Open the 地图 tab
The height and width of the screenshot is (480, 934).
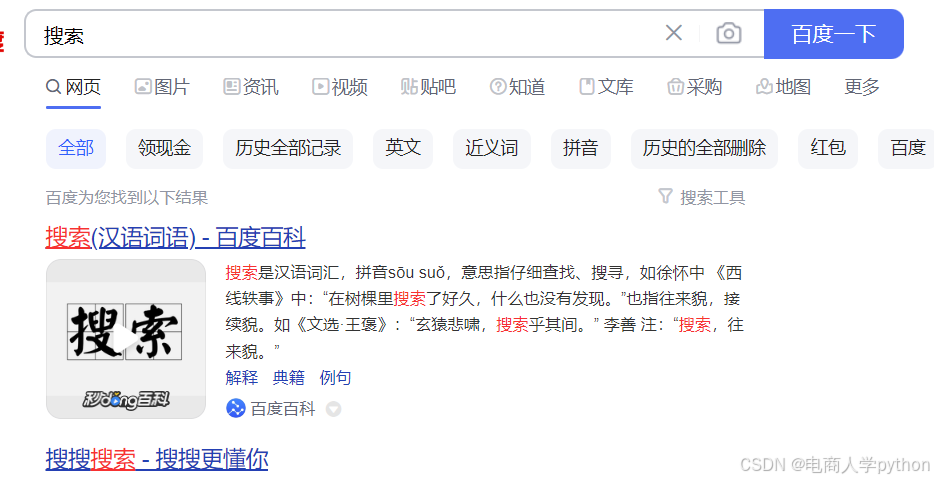pos(783,87)
